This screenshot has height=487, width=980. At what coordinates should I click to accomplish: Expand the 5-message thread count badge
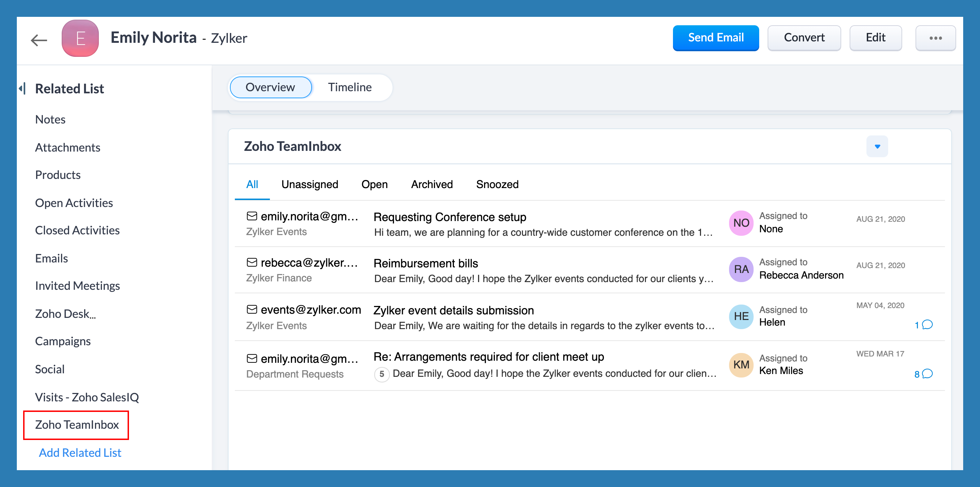382,374
